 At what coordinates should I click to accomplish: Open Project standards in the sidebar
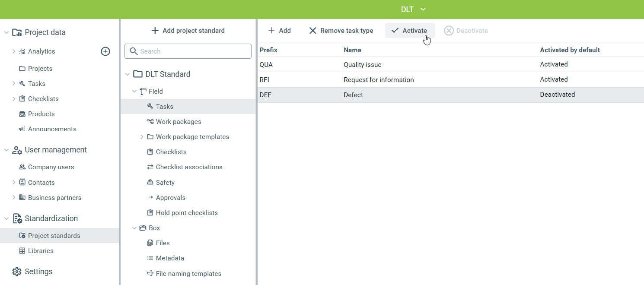click(54, 236)
